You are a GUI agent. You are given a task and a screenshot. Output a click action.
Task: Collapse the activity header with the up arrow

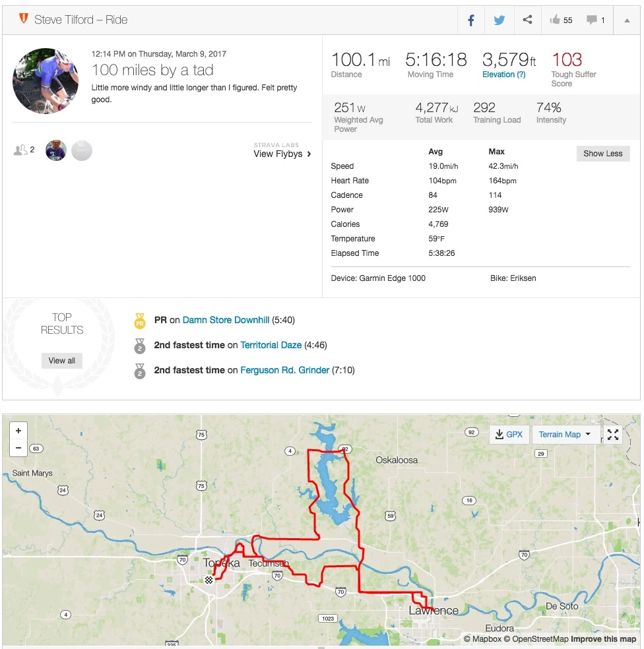626,20
